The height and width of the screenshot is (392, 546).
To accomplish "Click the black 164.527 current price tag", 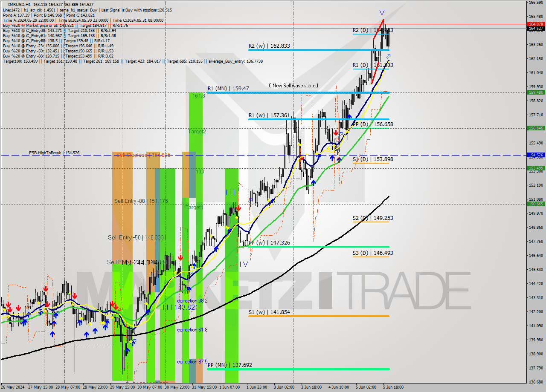I will click(536, 29).
